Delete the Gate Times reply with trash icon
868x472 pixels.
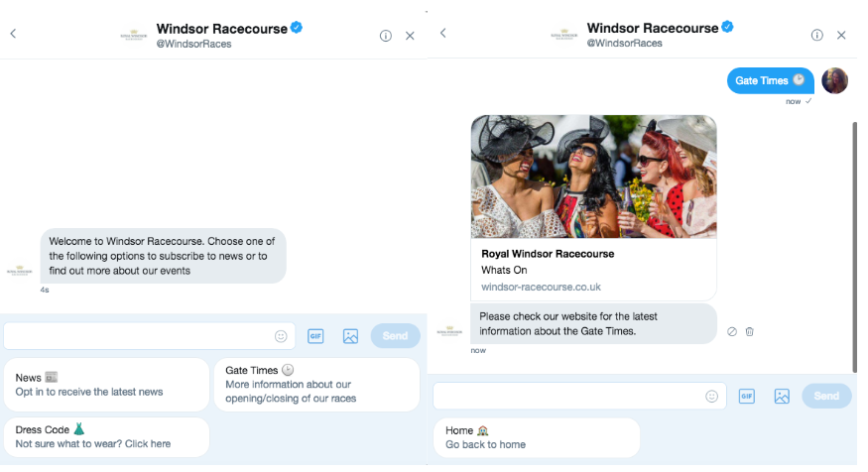pyautogui.click(x=750, y=332)
